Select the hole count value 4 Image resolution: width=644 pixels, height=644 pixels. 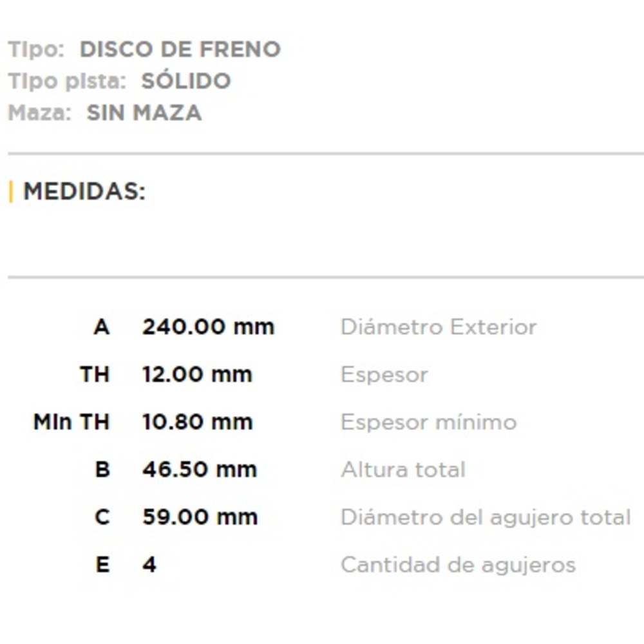(x=149, y=565)
